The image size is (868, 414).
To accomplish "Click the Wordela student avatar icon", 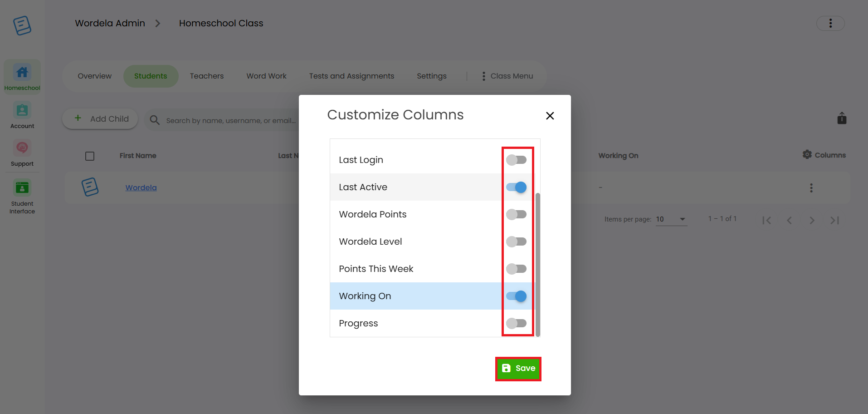I will tap(90, 187).
